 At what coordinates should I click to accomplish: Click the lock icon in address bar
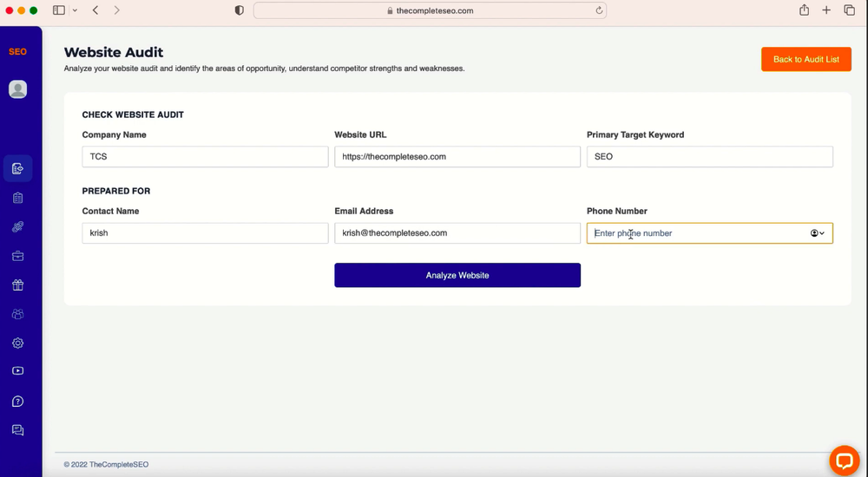pyautogui.click(x=390, y=10)
